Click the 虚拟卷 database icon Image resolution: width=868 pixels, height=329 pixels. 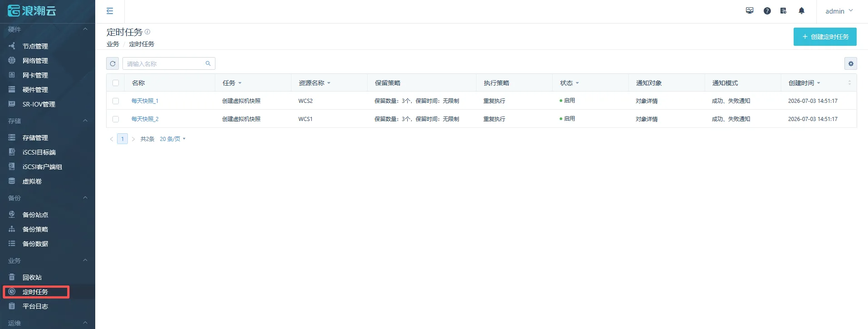(12, 181)
